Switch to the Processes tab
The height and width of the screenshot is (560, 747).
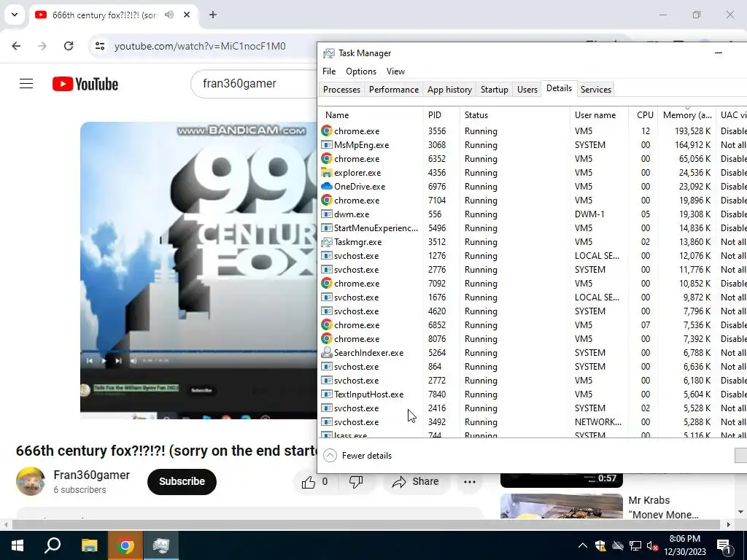tap(341, 90)
